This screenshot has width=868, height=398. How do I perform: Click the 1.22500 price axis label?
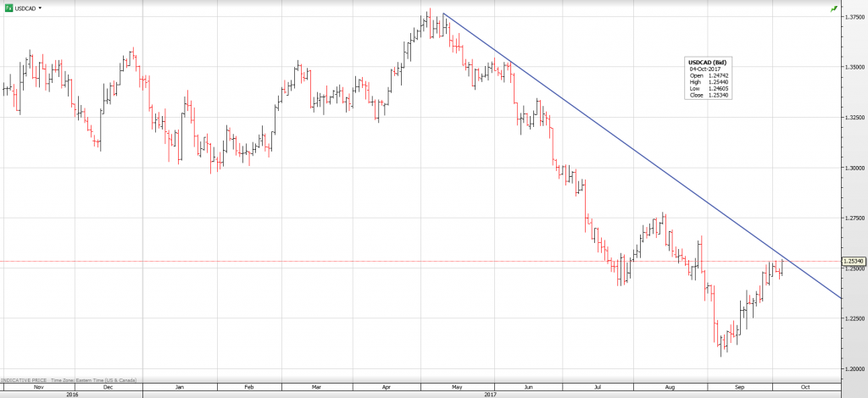point(853,318)
